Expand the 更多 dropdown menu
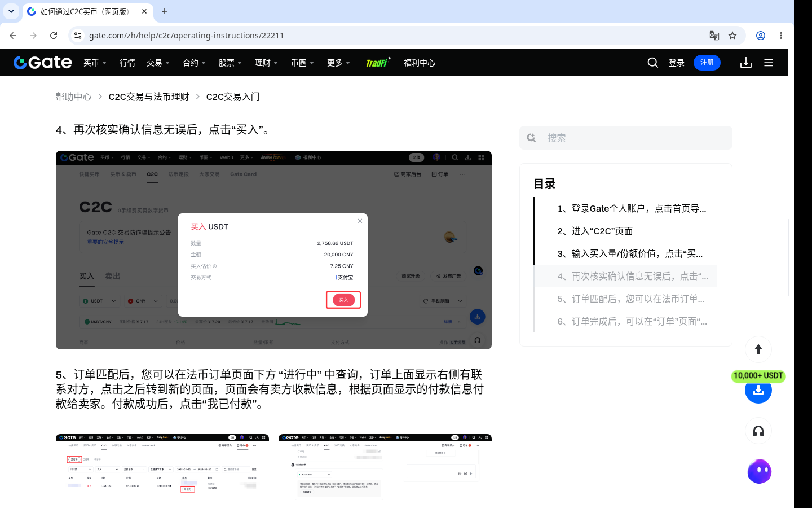 coord(339,63)
